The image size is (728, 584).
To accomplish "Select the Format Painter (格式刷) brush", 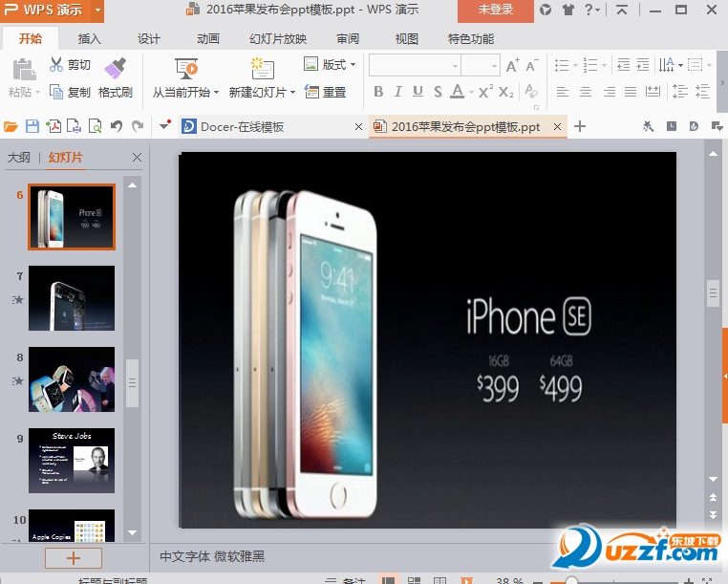I will tap(115, 68).
